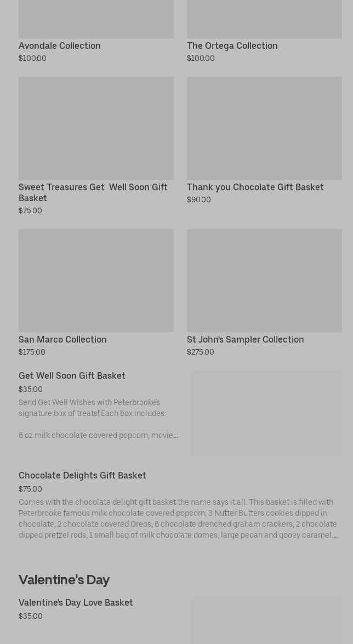Open St John's Sampler Collection image
353x644 pixels.
tap(264, 281)
